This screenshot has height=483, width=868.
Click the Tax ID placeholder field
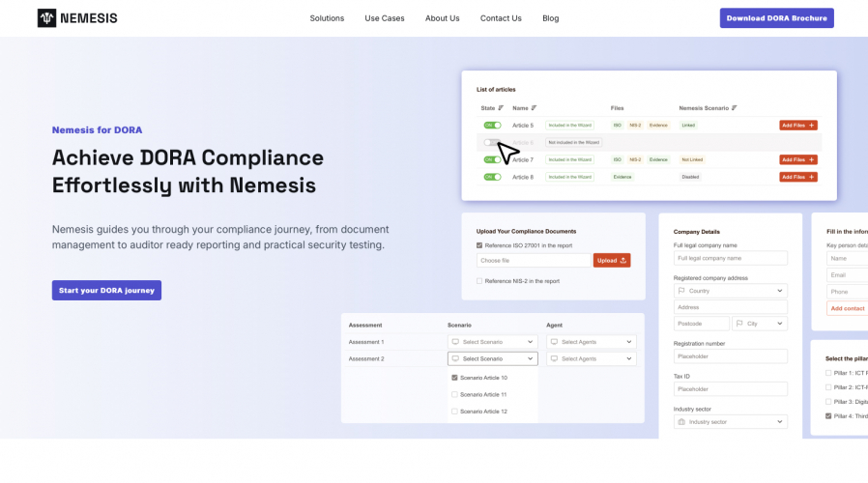[x=730, y=389]
